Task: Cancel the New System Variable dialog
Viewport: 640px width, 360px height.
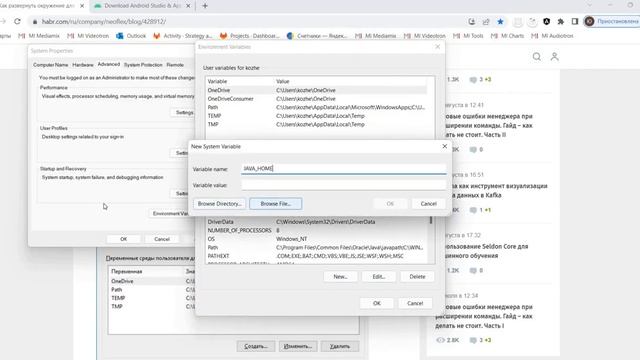Action: point(429,204)
